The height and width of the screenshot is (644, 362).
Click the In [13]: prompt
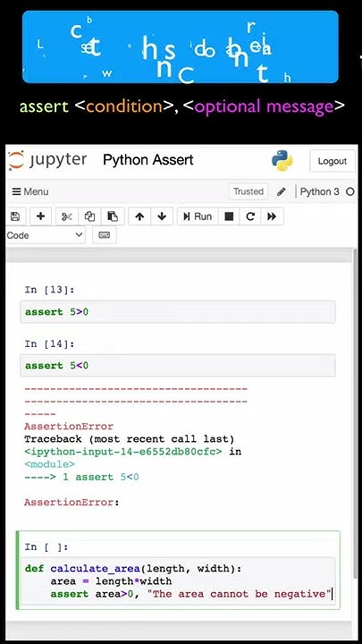click(49, 290)
